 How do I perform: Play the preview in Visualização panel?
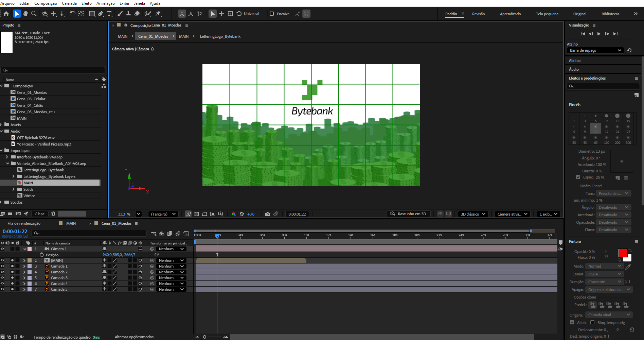pyautogui.click(x=599, y=34)
